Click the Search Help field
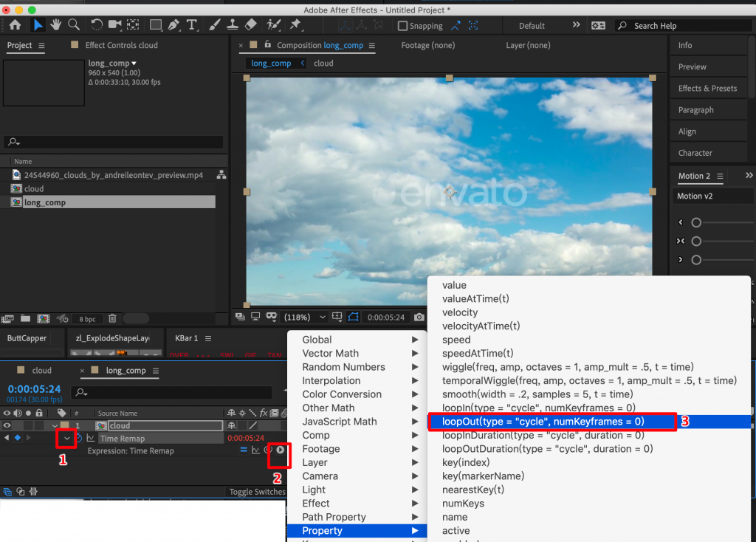Screen dimensions: 756x542 [684, 26]
